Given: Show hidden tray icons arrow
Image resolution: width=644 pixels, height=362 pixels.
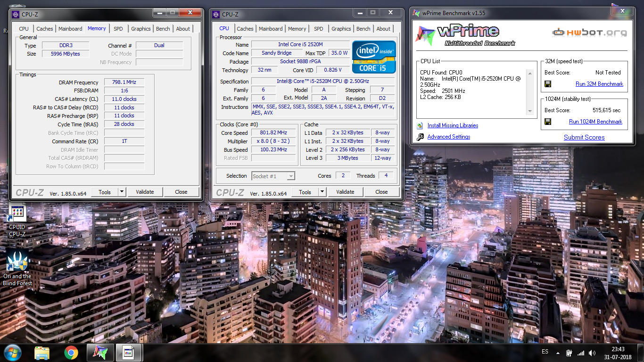Looking at the screenshot, I should point(558,353).
